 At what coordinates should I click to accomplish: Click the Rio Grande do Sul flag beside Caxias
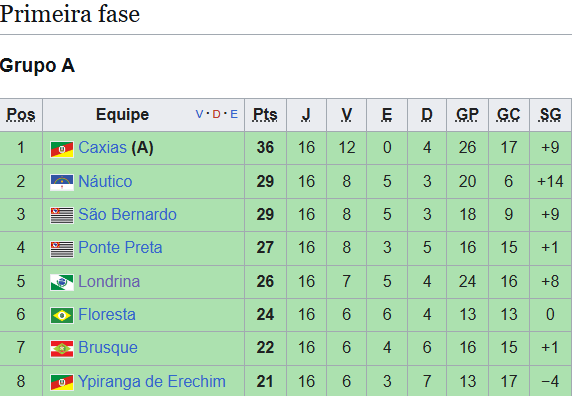tap(62, 150)
